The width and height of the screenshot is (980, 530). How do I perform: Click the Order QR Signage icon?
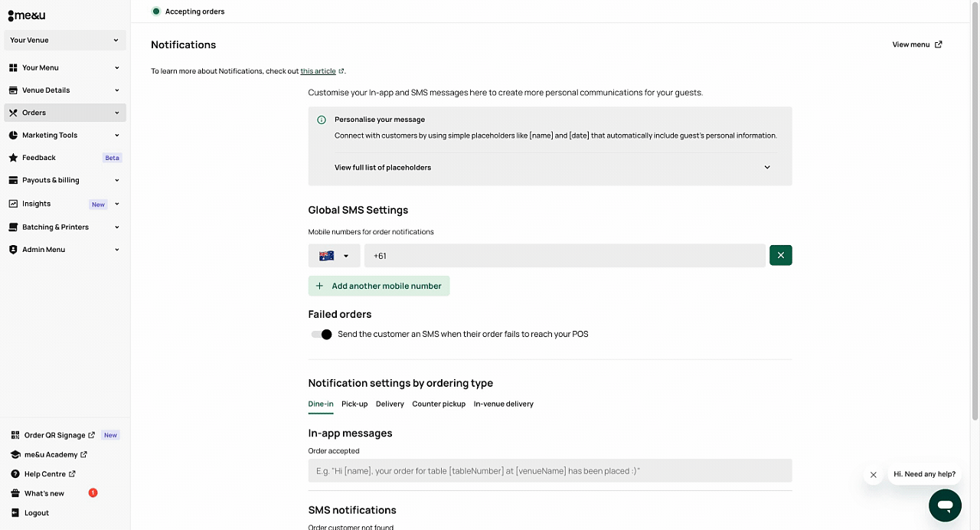click(15, 435)
